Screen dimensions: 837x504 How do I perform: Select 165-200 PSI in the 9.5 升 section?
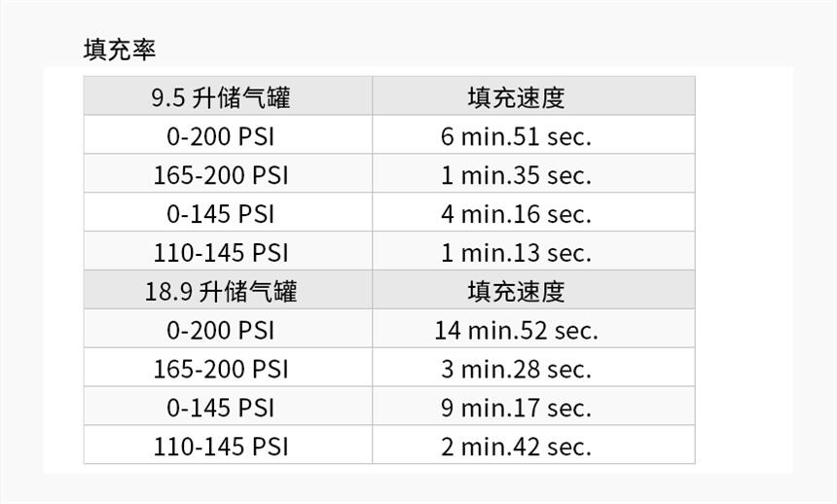221,175
